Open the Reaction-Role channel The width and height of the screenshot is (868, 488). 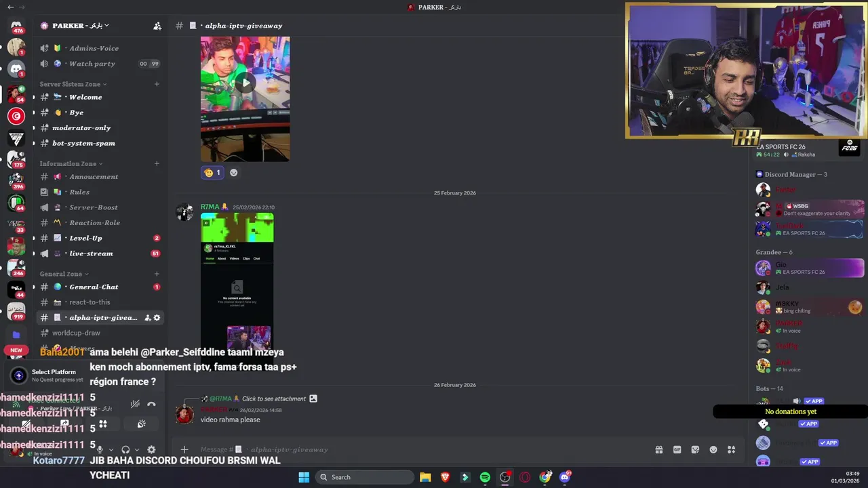(x=100, y=222)
